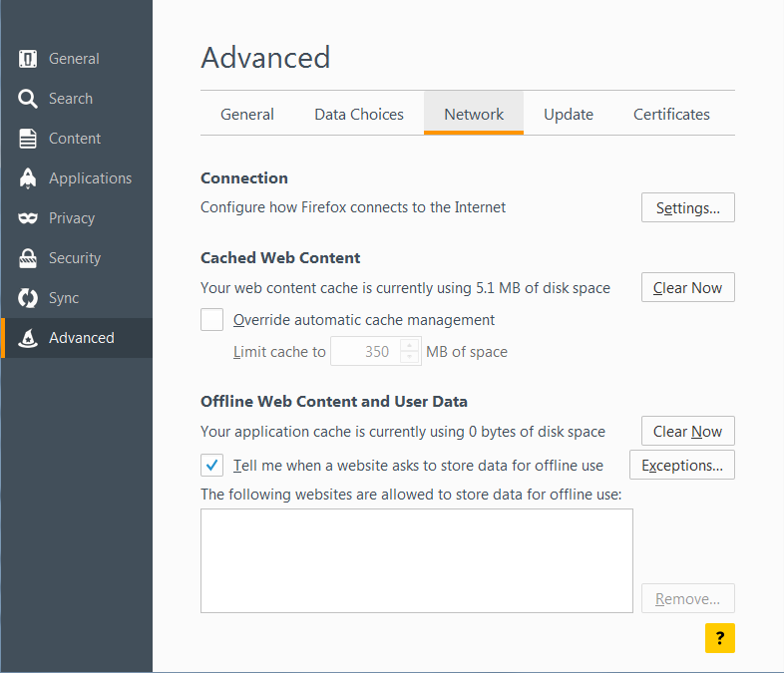The height and width of the screenshot is (673, 784).
Task: Open offline storage Exceptions
Action: [682, 465]
